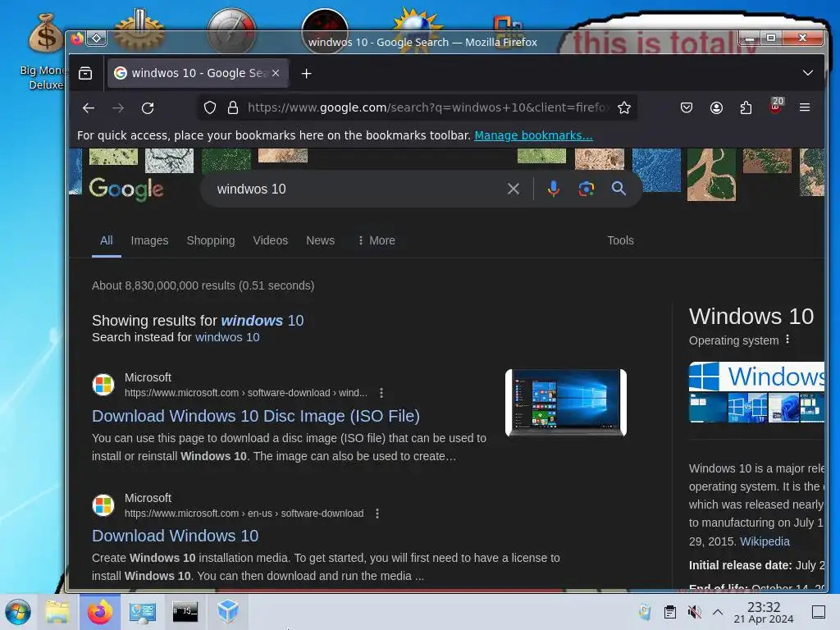Open Download Windows 10 Disc Image link
The width and height of the screenshot is (840, 630).
(x=256, y=416)
